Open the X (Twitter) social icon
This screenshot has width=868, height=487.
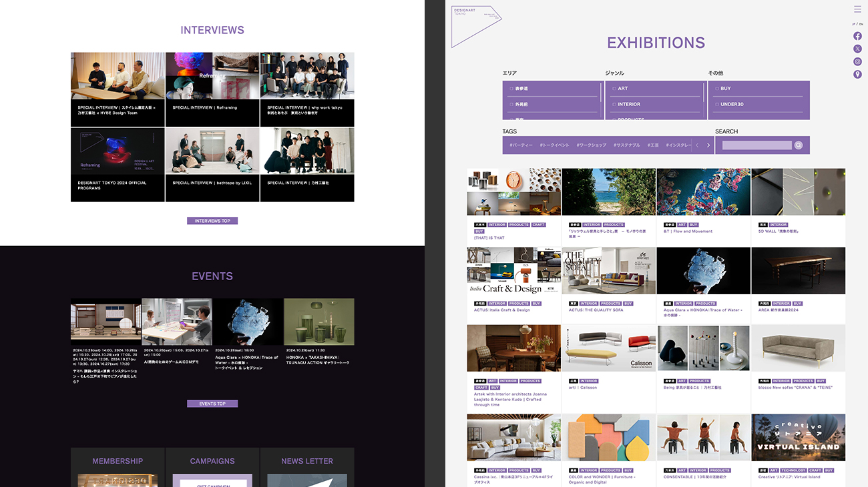(857, 49)
